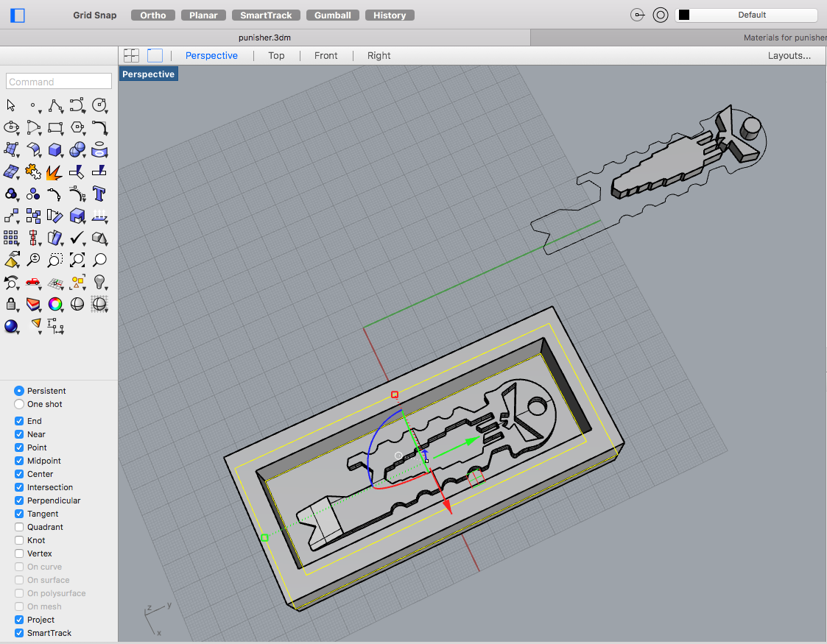This screenshot has height=644, width=827.
Task: Select the control point Curve tool
Action: pos(77,105)
